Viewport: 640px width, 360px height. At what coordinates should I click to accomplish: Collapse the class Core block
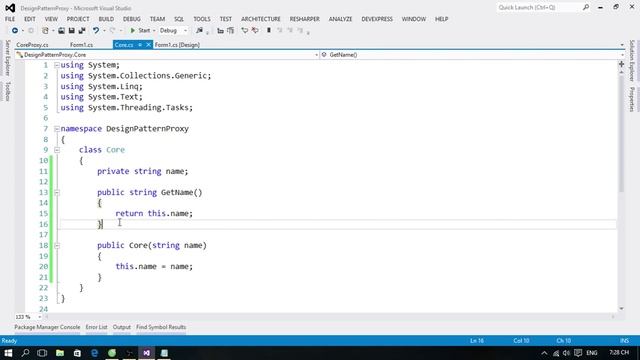57,150
